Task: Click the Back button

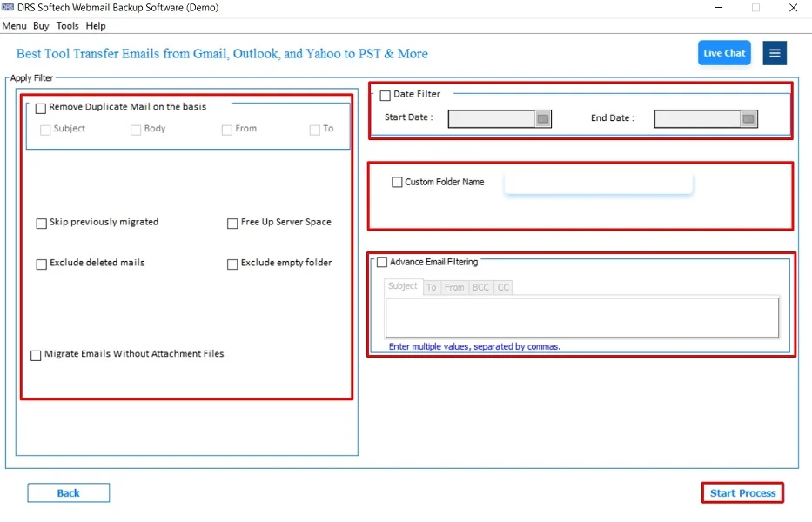Action: tap(68, 492)
